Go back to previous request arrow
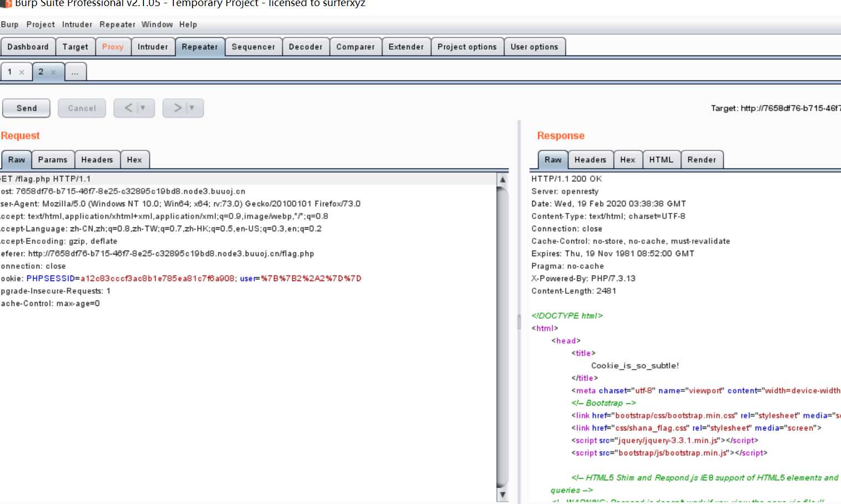The width and height of the screenshot is (841, 504). (128, 108)
